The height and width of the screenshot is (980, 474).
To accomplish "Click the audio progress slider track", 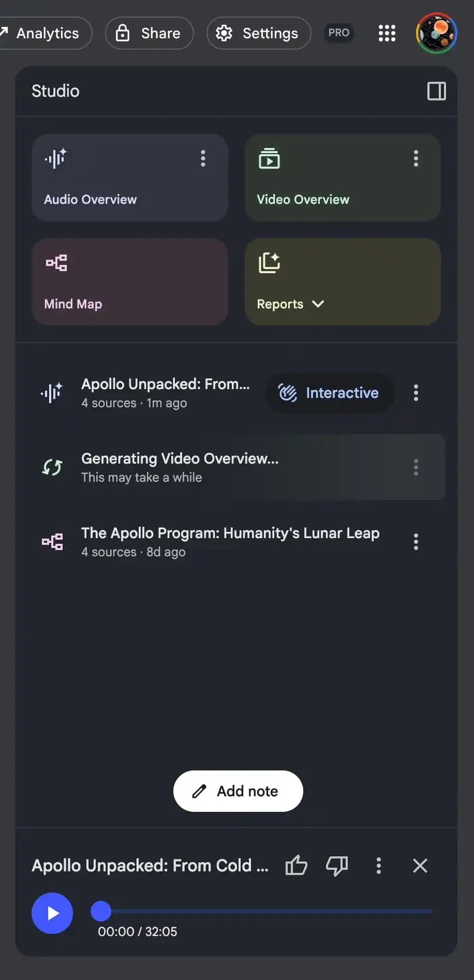I will click(x=269, y=911).
